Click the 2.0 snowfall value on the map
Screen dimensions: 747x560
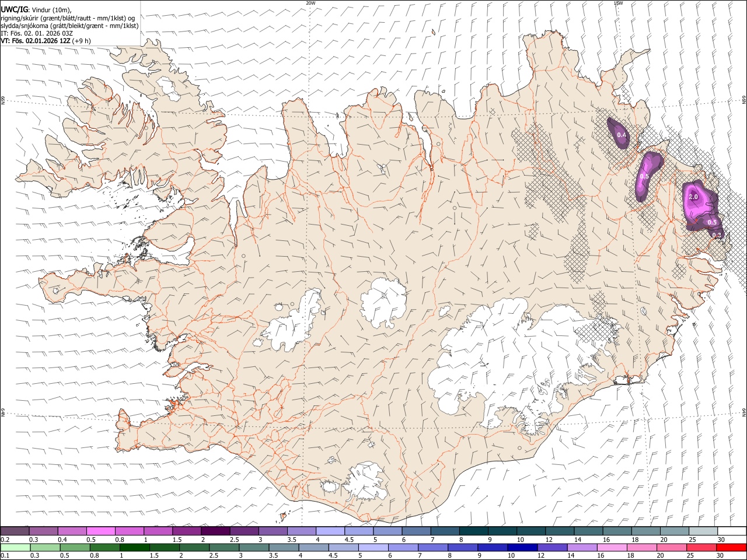(693, 197)
